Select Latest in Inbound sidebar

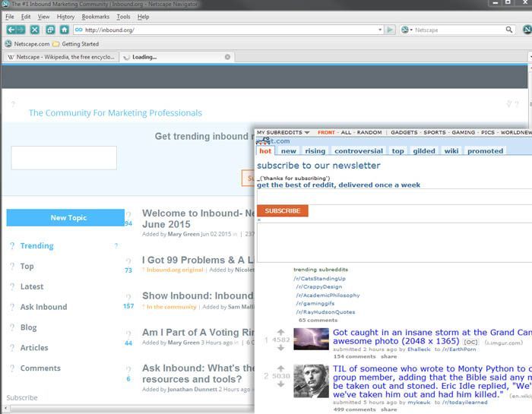tap(32, 286)
